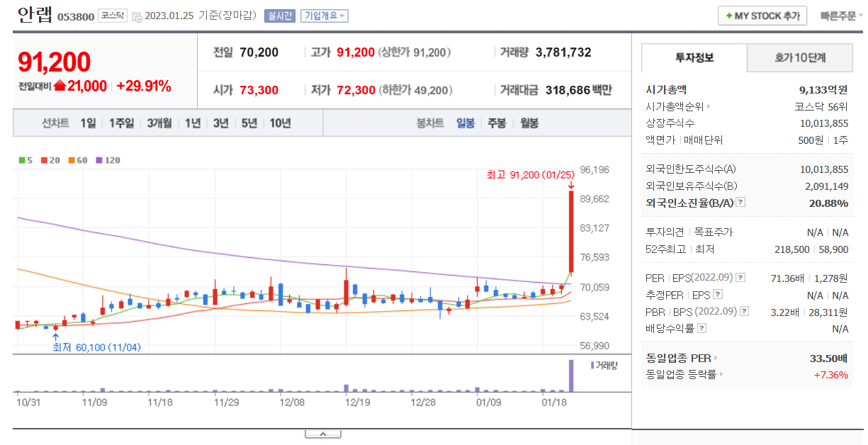Click the help icon next to PER EPS(2022.09)
Screen dimensions: 868x445
coord(740,278)
